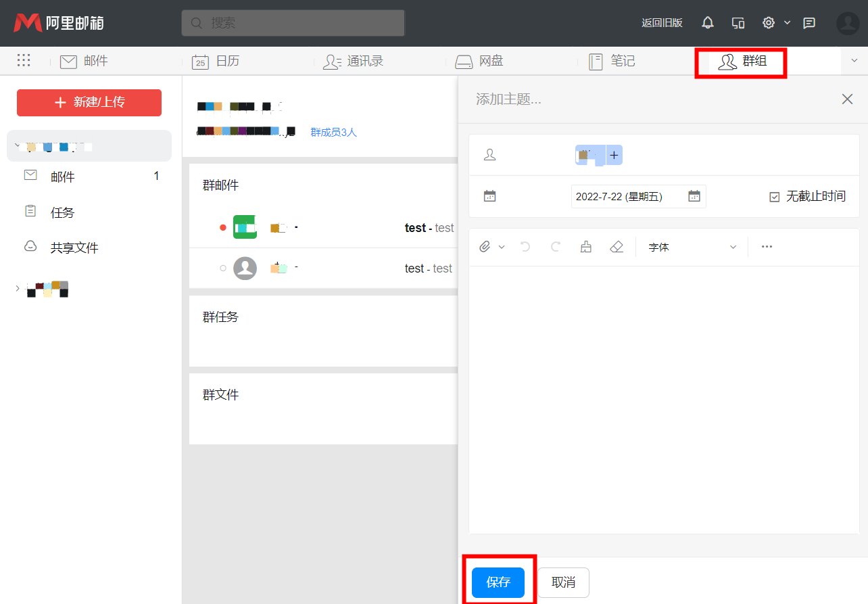This screenshot has width=868, height=604.
Task: Open the settings gear icon
Action: [x=769, y=23]
